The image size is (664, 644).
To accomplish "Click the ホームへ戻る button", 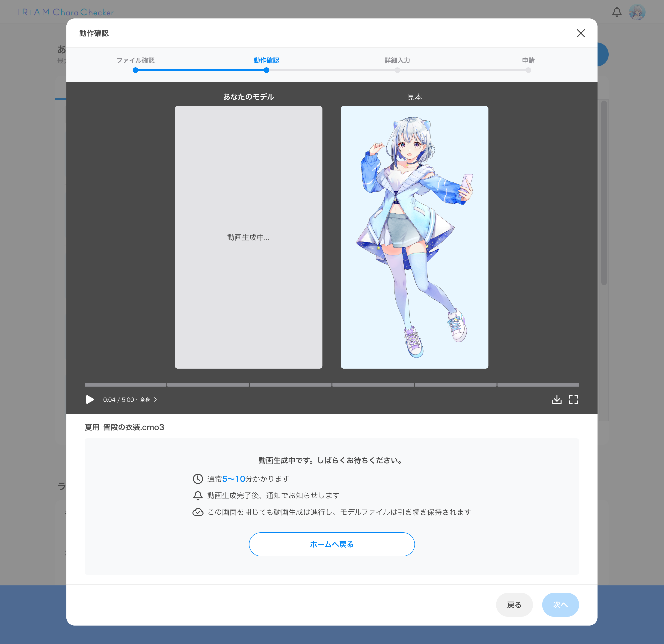I will click(332, 544).
